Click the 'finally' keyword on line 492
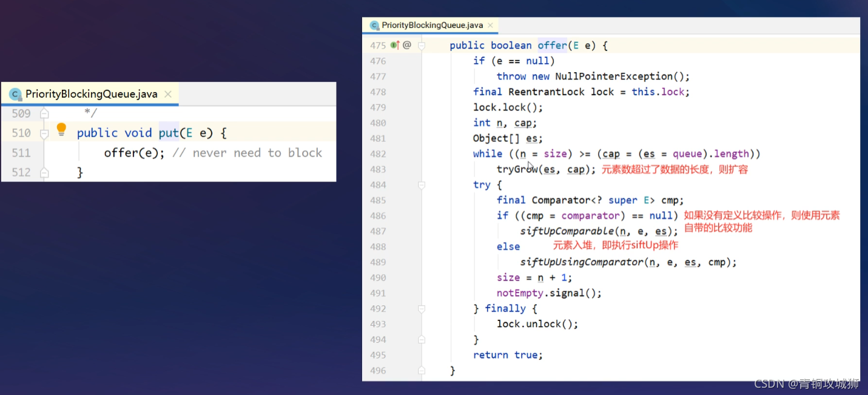 tap(505, 309)
